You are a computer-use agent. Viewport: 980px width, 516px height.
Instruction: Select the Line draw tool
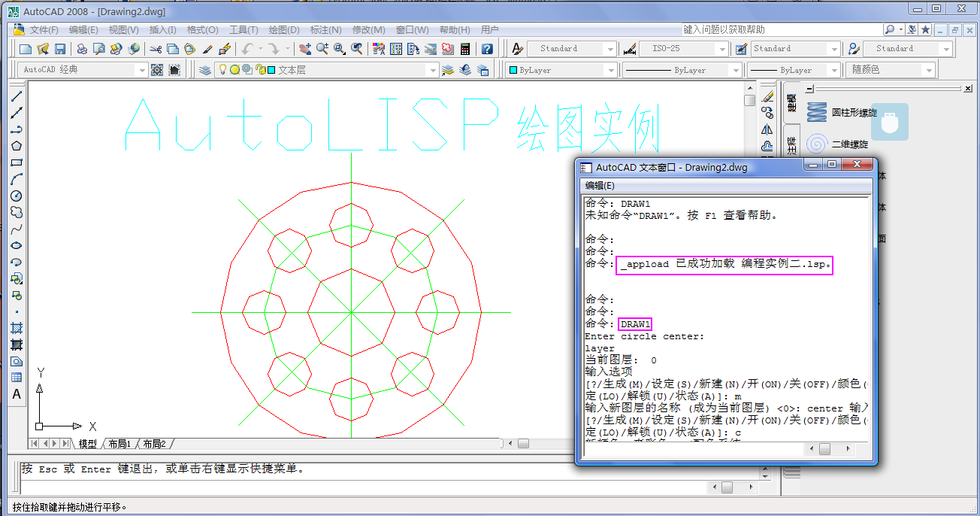click(x=17, y=96)
